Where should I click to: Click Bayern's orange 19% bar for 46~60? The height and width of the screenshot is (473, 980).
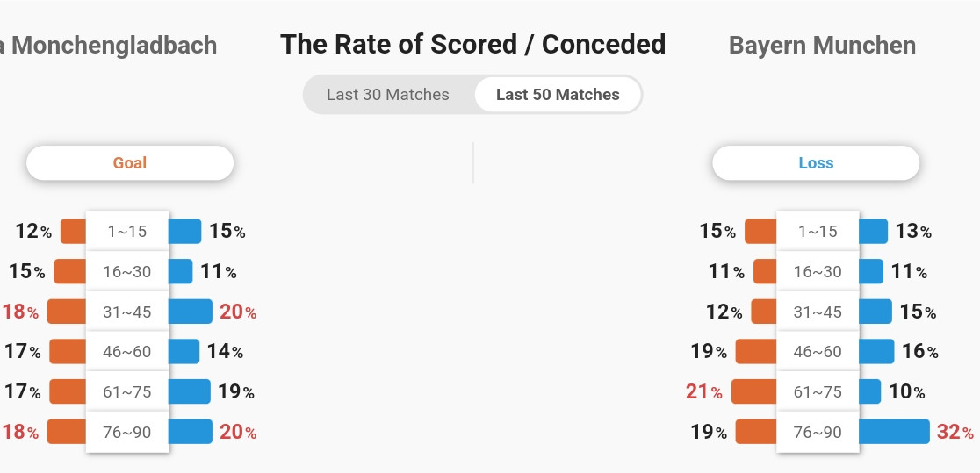pyautogui.click(x=756, y=351)
